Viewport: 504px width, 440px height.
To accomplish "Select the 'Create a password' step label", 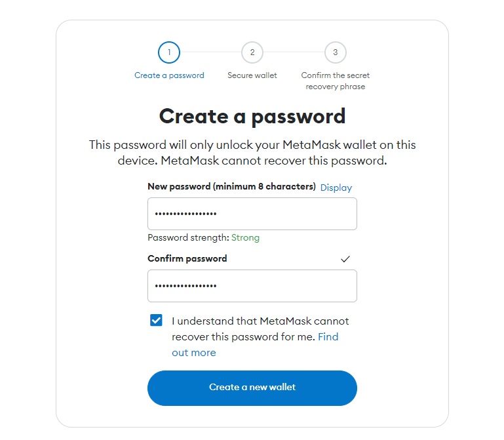I will coord(169,75).
